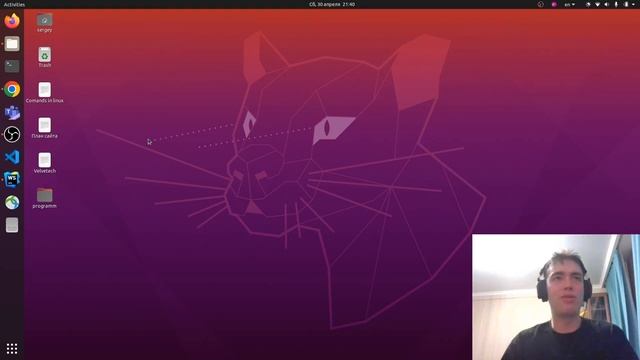640x360 pixels.
Task: Launch Google Chrome from the dock
Action: point(12,89)
